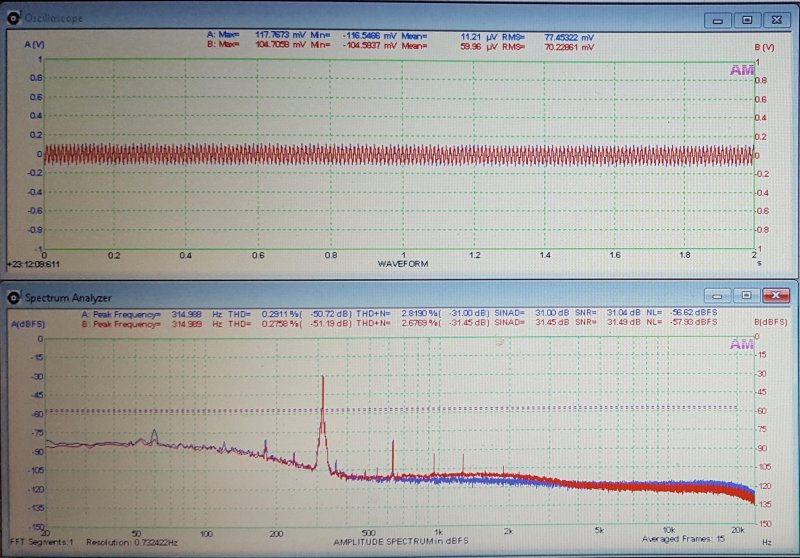The height and width of the screenshot is (558, 800).
Task: Click channel B Min value '-104.5837 mV'
Action: (369, 46)
